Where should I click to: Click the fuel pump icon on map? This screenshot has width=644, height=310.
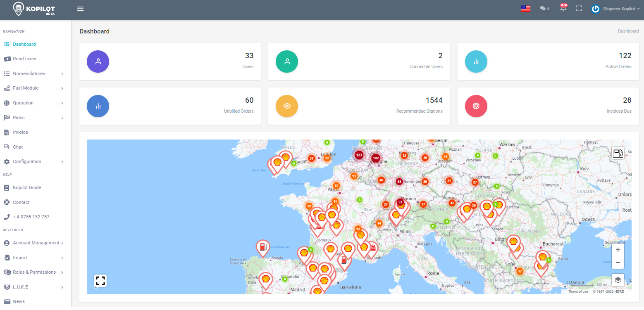(618, 153)
